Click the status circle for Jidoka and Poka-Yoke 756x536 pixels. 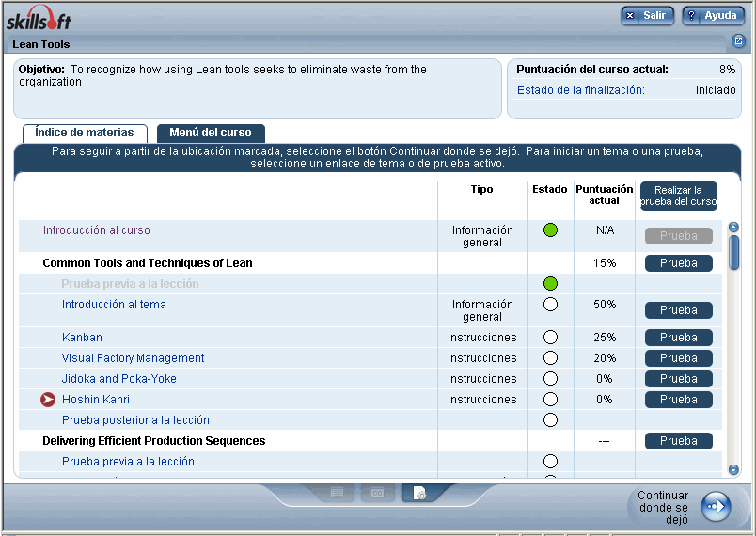point(550,379)
